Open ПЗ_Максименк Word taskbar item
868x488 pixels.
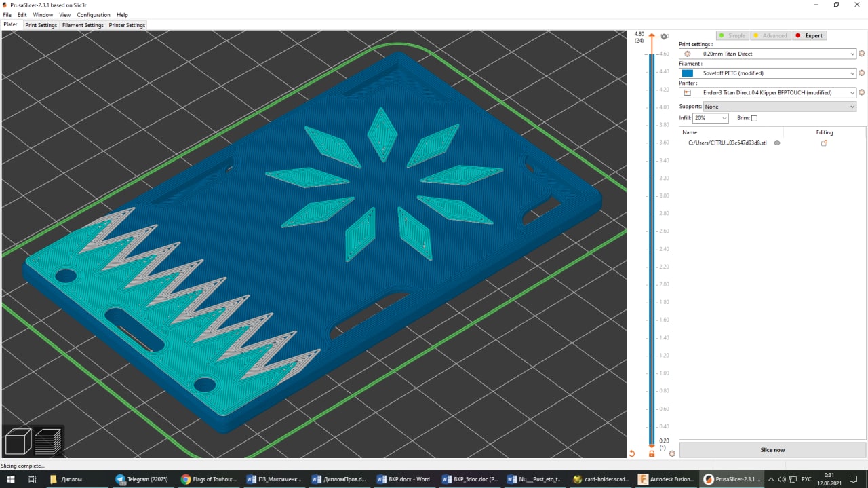point(274,479)
